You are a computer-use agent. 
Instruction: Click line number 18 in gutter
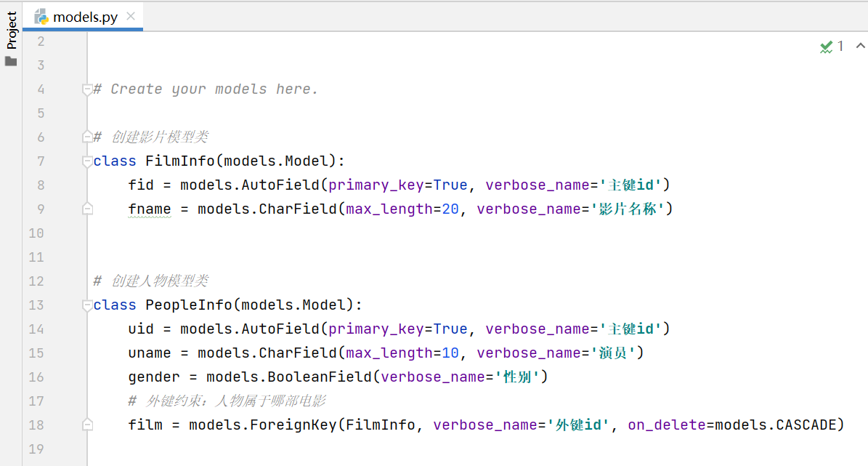point(36,425)
